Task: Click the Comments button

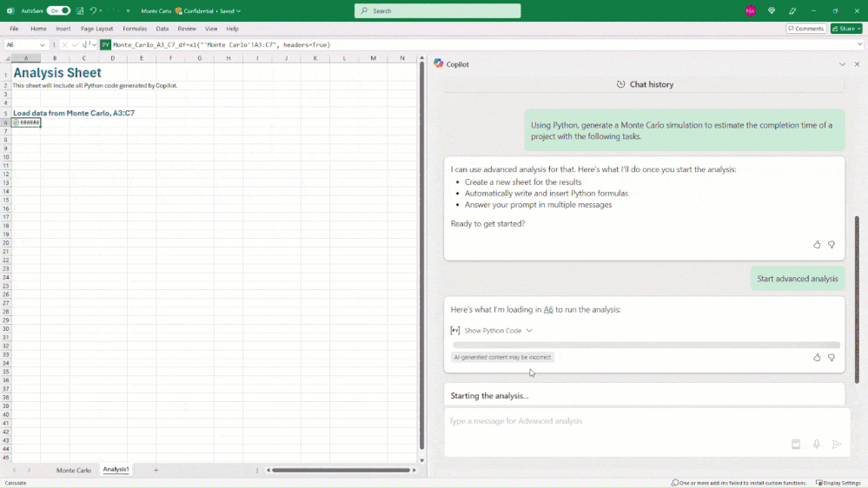Action: coord(806,28)
